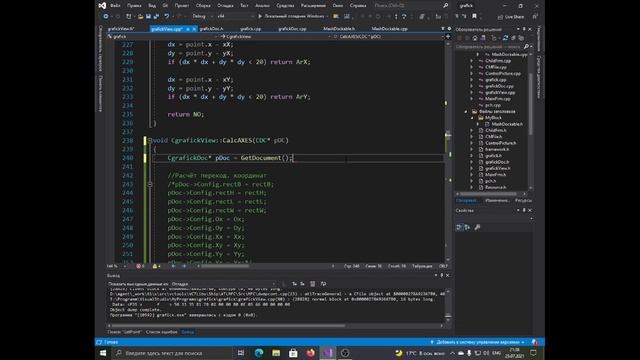Image resolution: width=640 pixels, height=360 pixels.
Task: Collapse the comment block at line 243
Action: [150, 184]
